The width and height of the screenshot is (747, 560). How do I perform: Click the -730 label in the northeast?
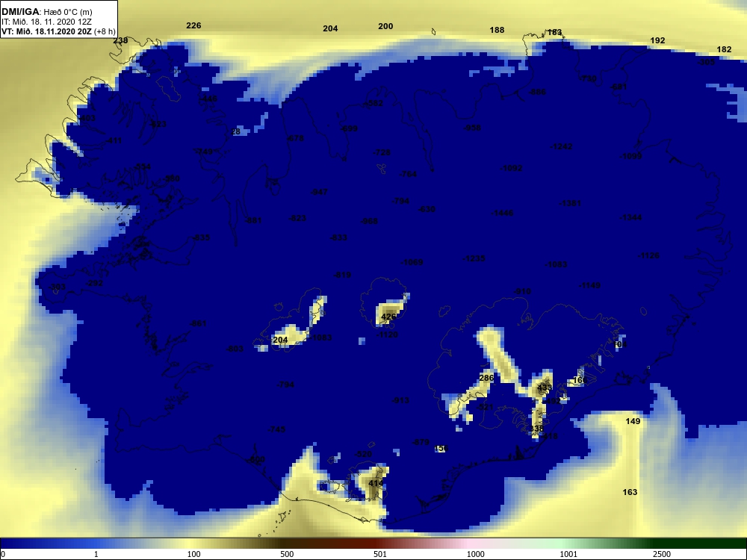(x=587, y=78)
